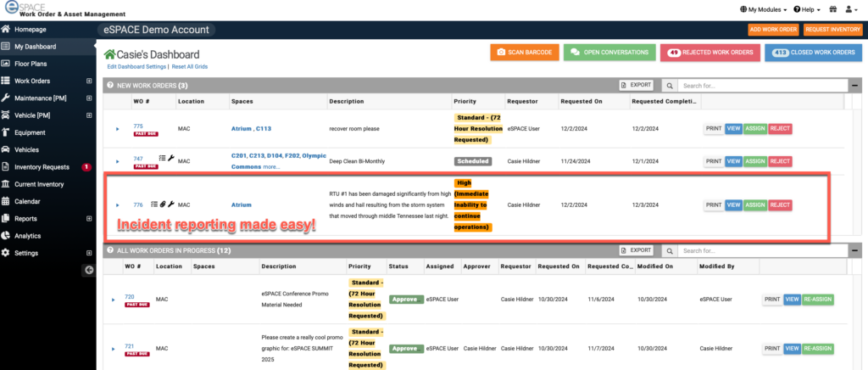
Task: Expand Vehicle [PM] sidebar submenu
Action: coord(89,115)
